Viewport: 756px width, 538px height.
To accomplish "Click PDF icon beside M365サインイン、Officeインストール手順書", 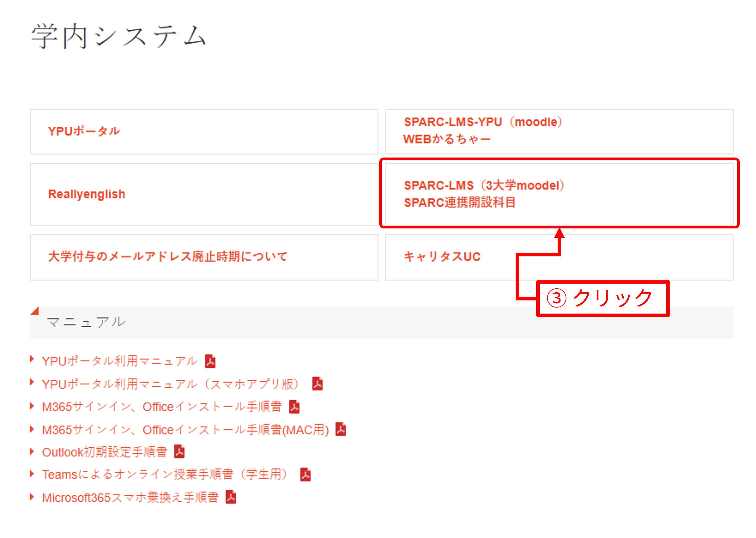I will click(x=294, y=406).
